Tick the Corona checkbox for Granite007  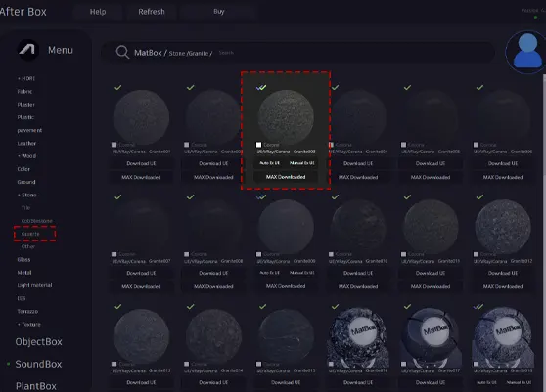[114, 254]
